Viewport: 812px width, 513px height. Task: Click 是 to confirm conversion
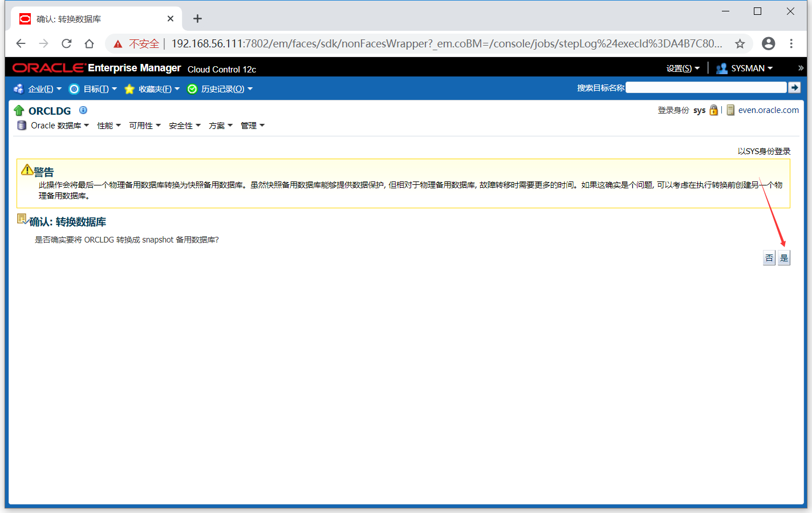click(x=784, y=258)
